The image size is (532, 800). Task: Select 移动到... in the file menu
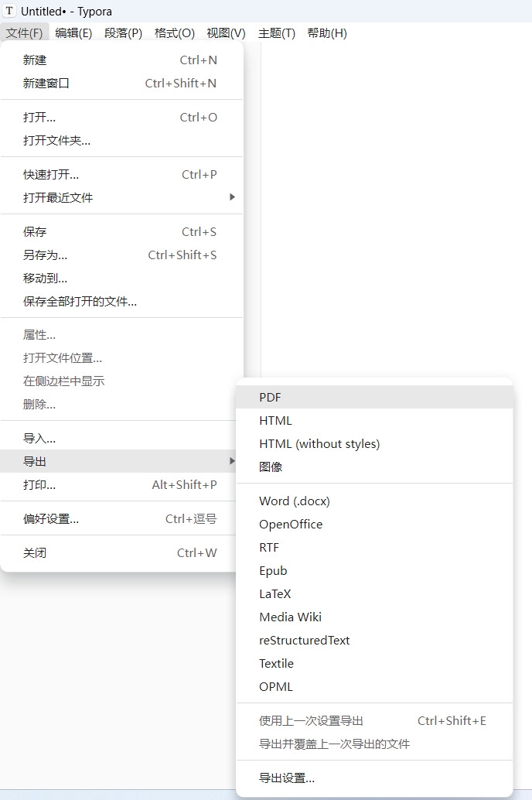(121, 278)
